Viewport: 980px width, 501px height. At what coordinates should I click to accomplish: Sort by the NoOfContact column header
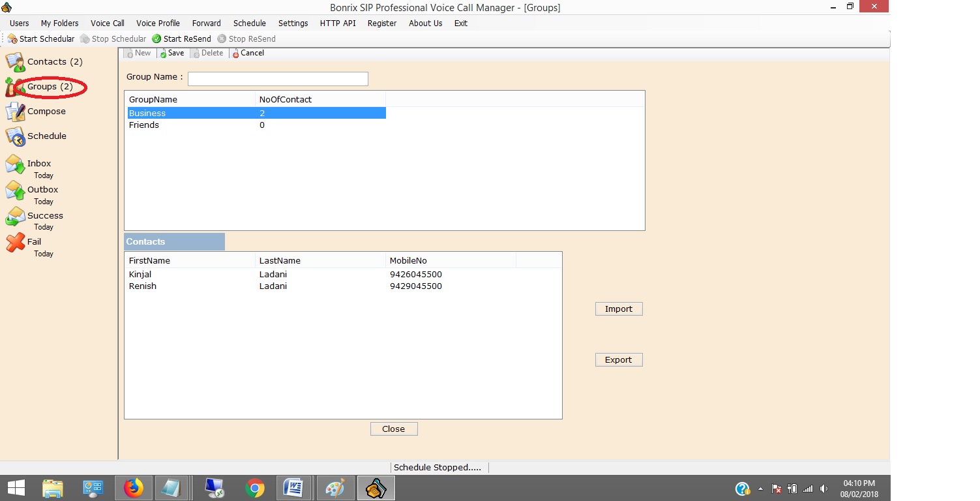click(x=320, y=100)
